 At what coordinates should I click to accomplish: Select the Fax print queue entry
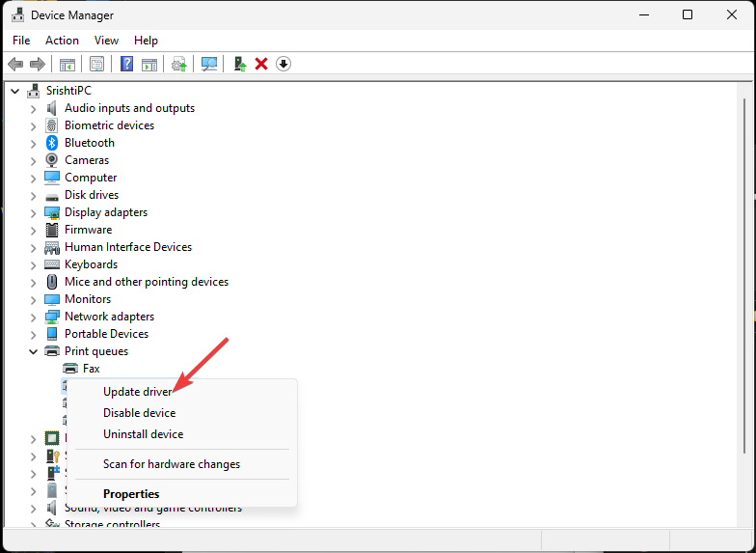point(91,369)
